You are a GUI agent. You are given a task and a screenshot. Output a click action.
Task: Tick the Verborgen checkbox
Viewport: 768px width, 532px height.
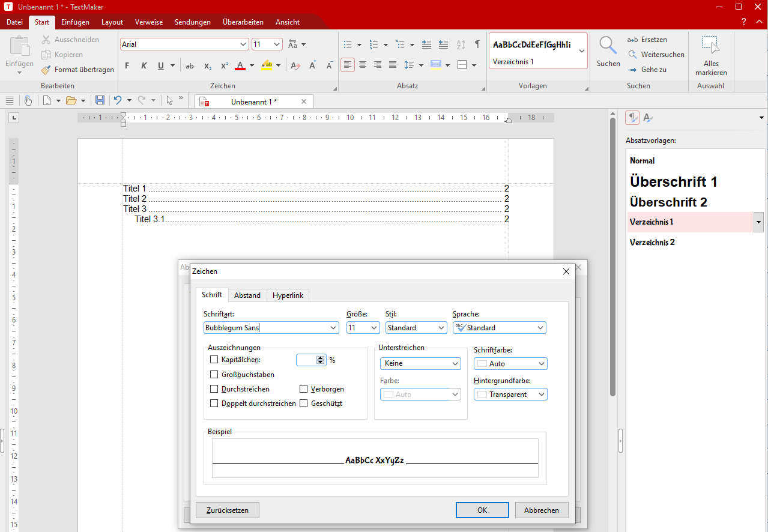[304, 389]
